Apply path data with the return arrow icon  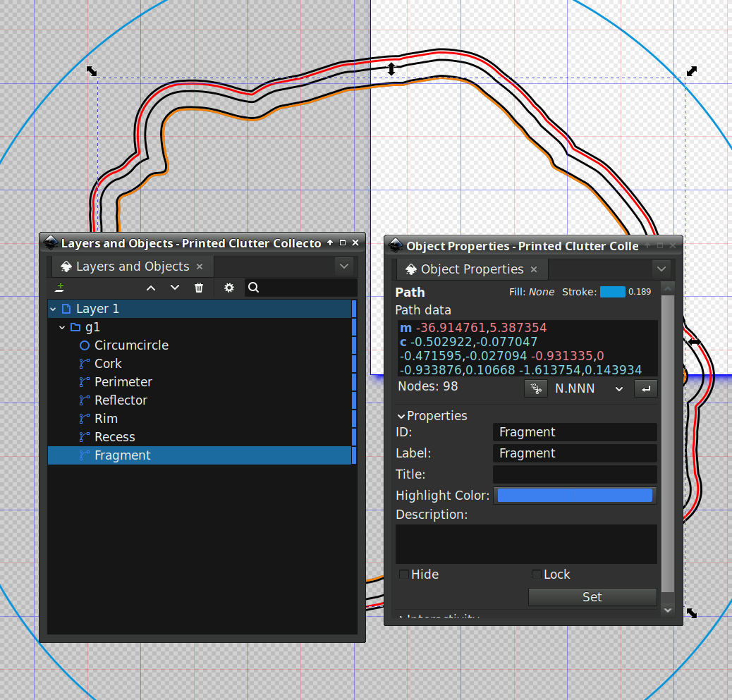pos(646,388)
